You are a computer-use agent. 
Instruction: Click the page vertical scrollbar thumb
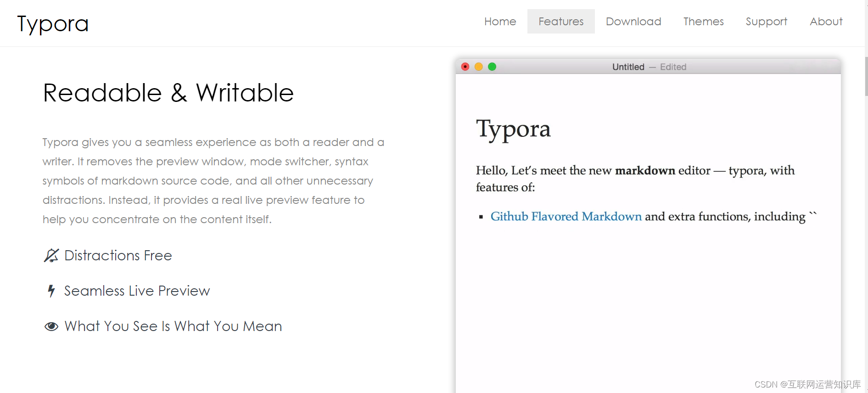(x=866, y=76)
